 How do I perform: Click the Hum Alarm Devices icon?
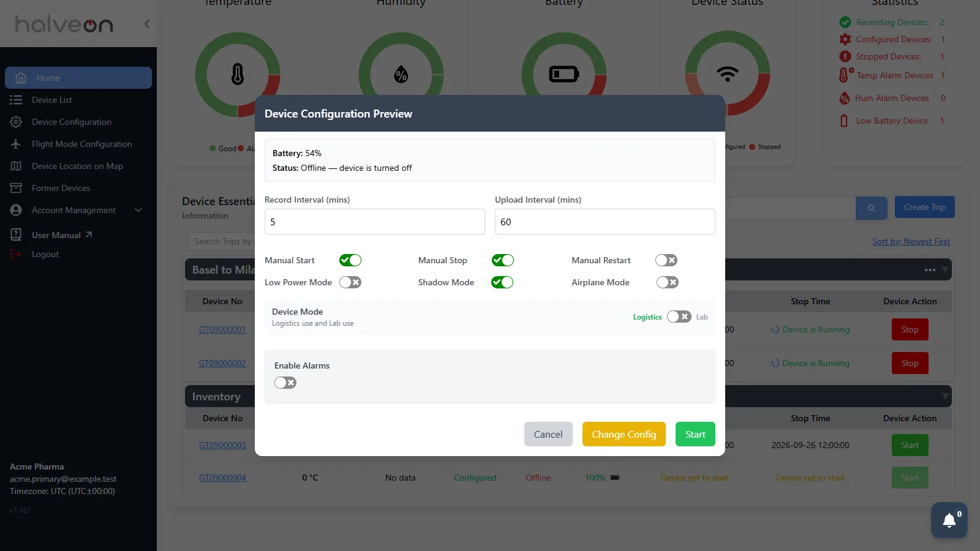pos(845,98)
